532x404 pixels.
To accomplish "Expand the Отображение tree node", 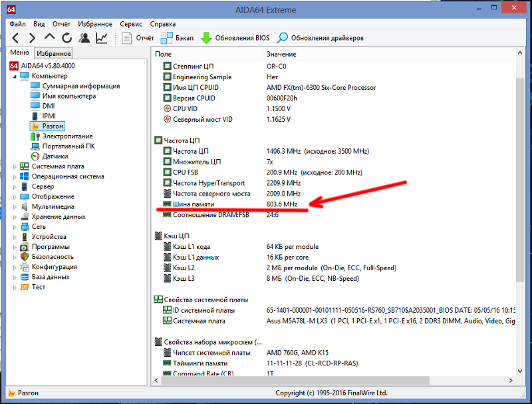I will (x=15, y=197).
